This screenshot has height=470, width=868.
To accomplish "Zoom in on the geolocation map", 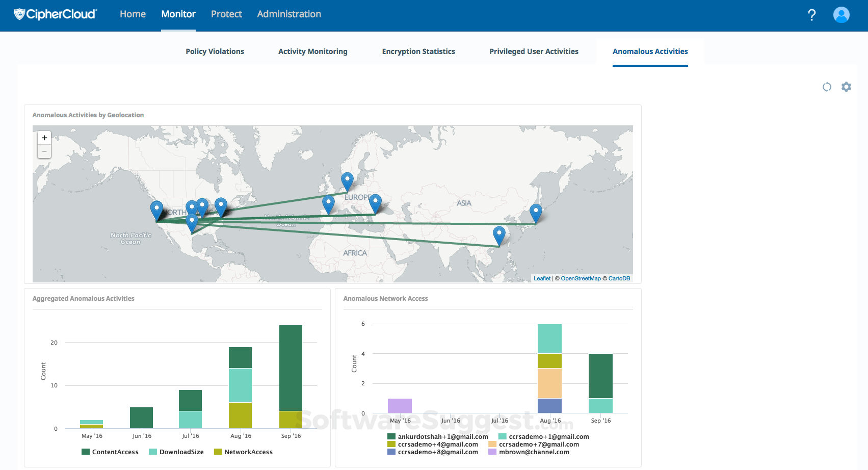I will (44, 138).
